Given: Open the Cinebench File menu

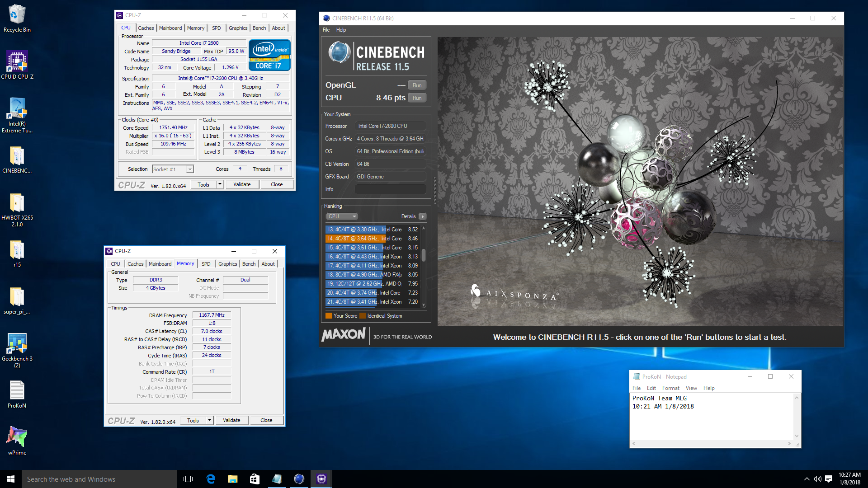Looking at the screenshot, I should [326, 30].
